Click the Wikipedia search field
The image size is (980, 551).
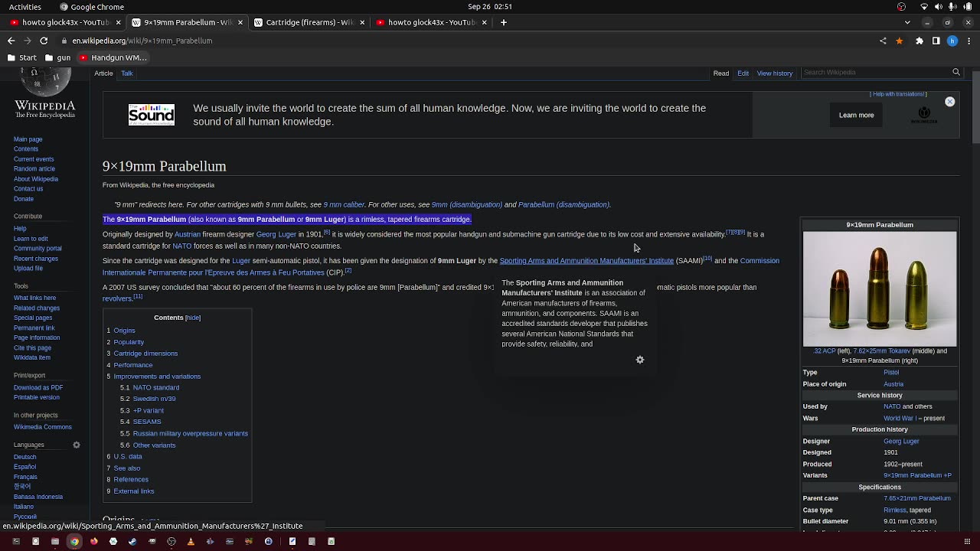[x=875, y=72]
